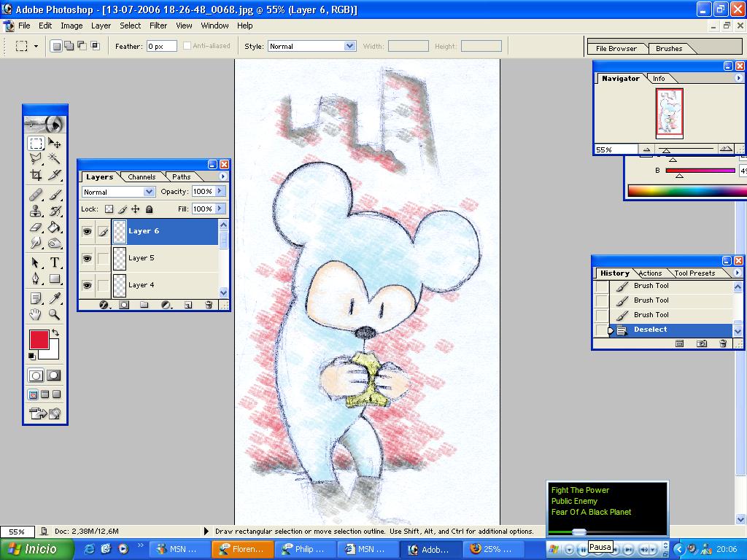Open the Window menu
The image size is (747, 560).
(214, 26)
